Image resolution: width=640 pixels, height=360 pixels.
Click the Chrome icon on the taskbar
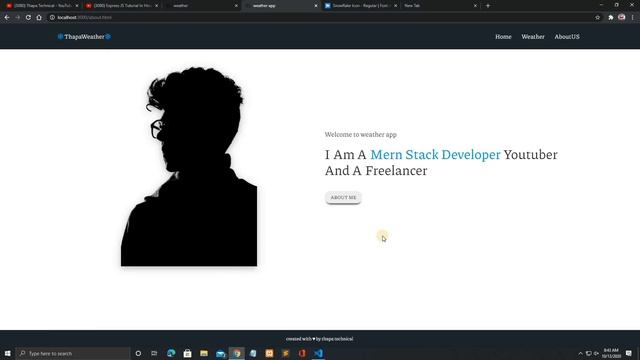(237, 353)
